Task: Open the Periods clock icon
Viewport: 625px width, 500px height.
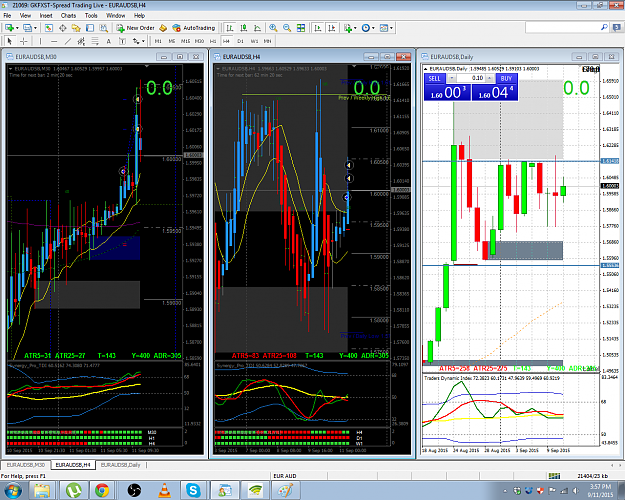Action: pyautogui.click(x=366, y=28)
